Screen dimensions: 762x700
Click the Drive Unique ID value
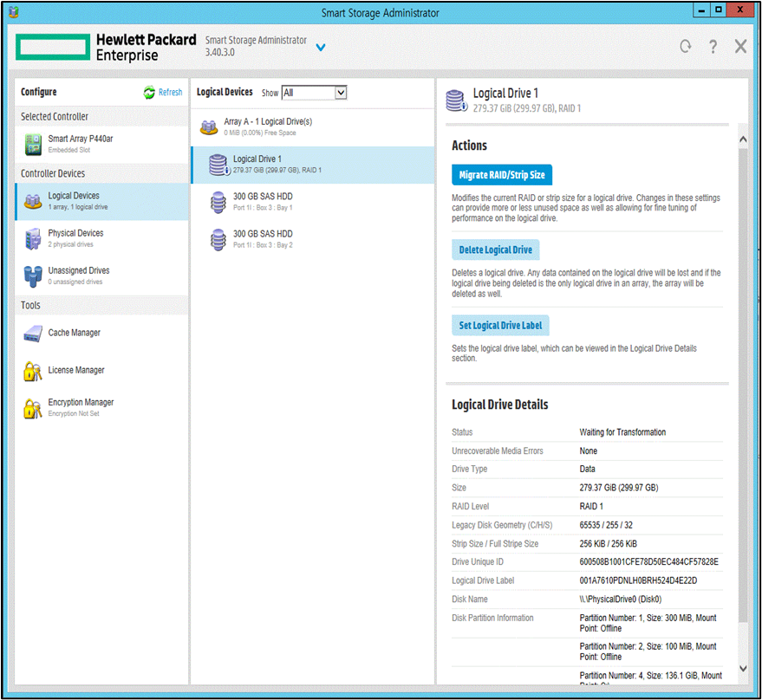click(x=648, y=561)
